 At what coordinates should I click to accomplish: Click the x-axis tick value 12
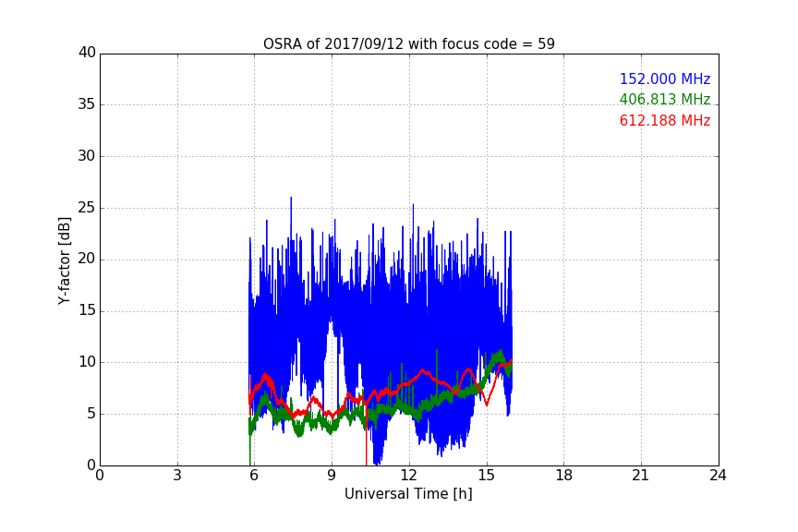[408, 476]
